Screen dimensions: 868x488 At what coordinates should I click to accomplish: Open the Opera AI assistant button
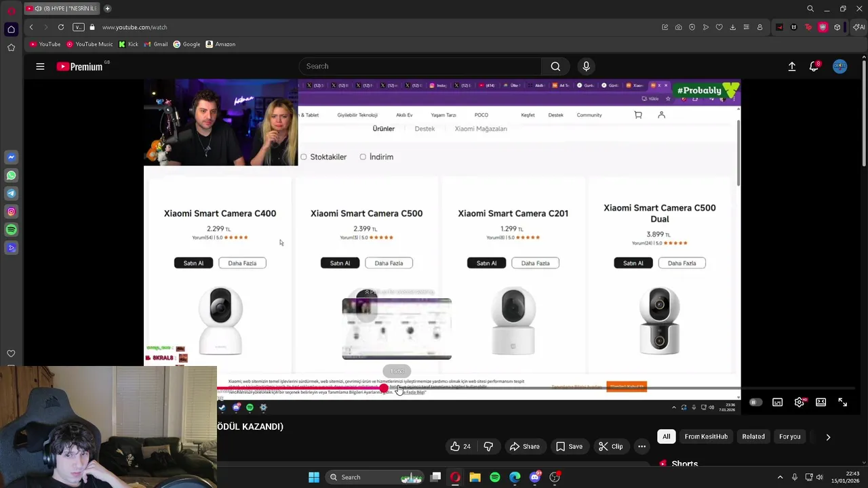859,27
